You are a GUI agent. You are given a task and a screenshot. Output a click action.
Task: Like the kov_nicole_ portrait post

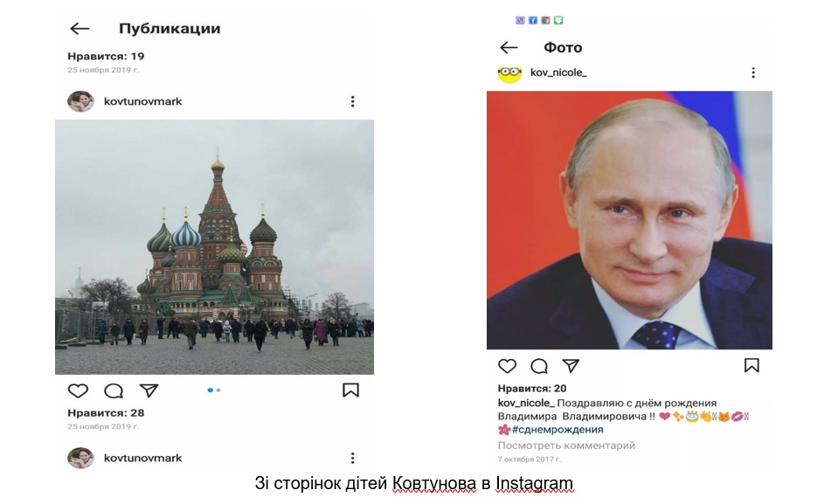pos(507,366)
